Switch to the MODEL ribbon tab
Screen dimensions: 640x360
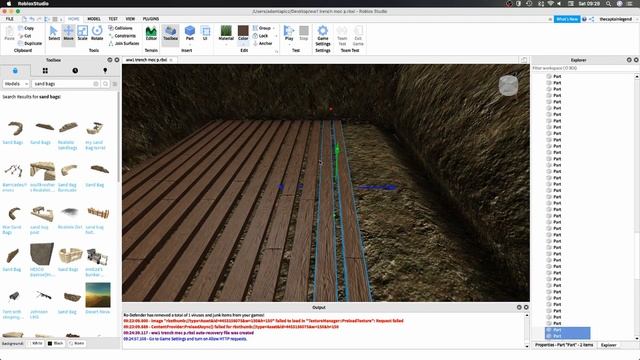(x=93, y=19)
